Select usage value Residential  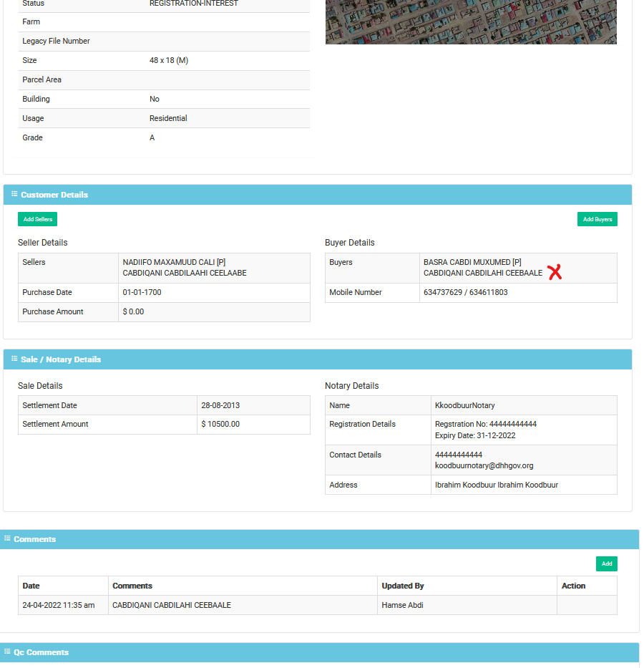(x=168, y=118)
